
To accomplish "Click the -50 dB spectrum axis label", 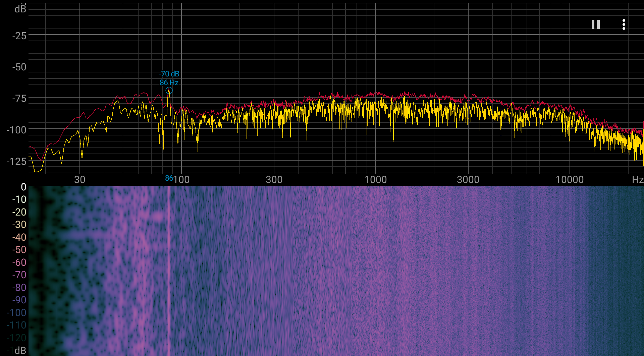I will (19, 67).
